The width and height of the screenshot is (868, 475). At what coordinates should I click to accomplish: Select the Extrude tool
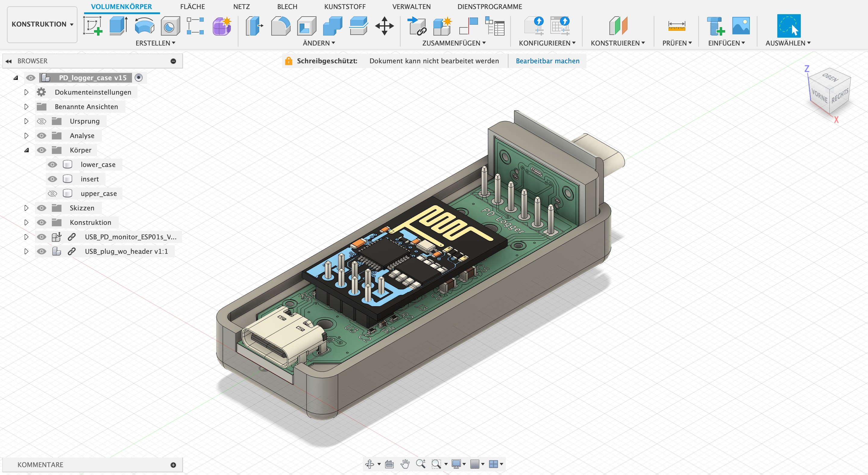(118, 26)
